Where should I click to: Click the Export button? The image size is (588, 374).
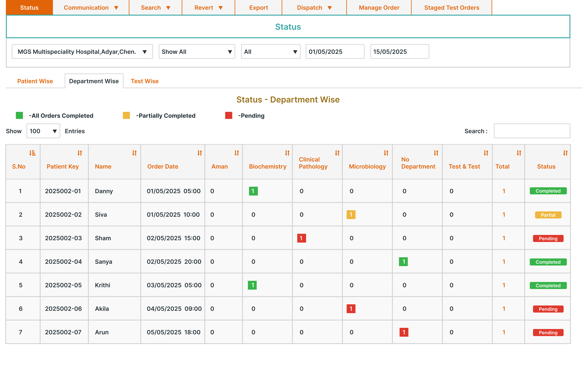pos(258,8)
